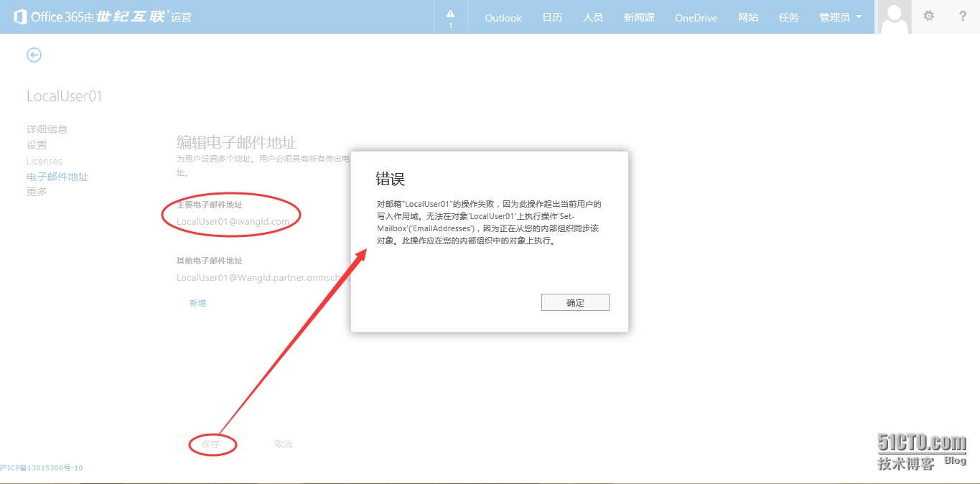This screenshot has height=484, width=980.
Task: Click the help question mark icon
Action: click(x=963, y=16)
